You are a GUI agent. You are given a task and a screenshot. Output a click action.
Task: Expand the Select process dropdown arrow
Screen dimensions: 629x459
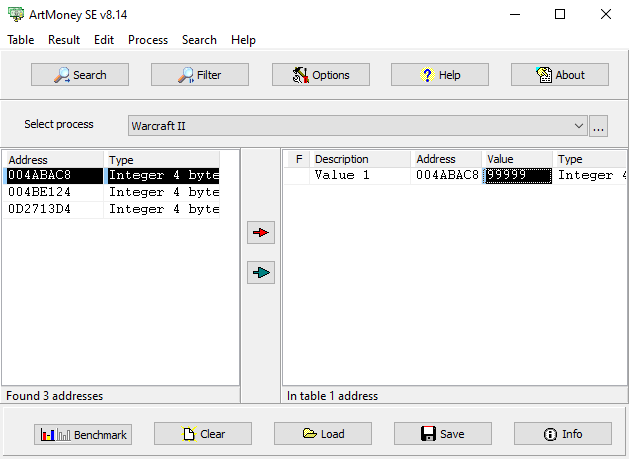(578, 126)
